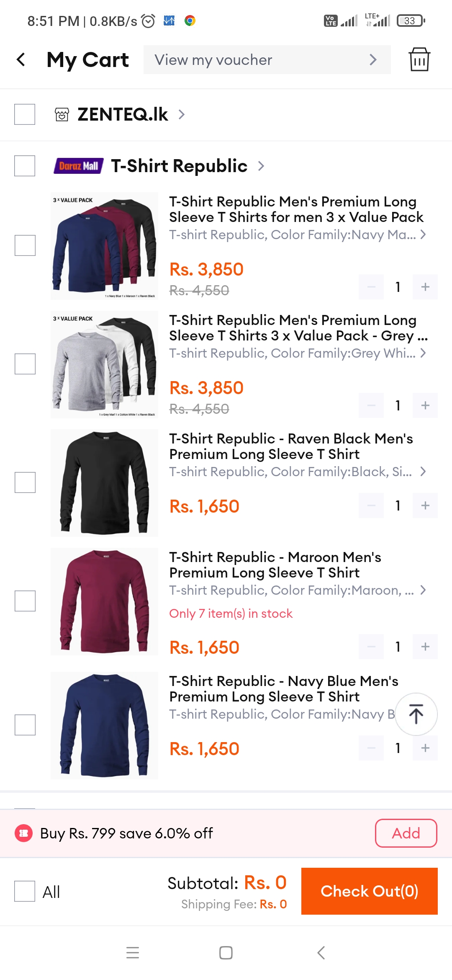Tap the scroll-to-top arrow button

pyautogui.click(x=416, y=714)
